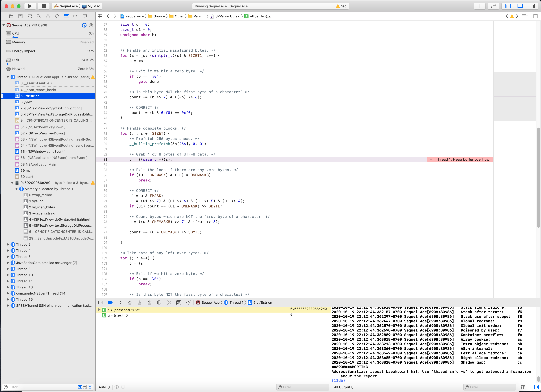Click Heap buffer overflow annotation
This screenshot has height=392, width=541.
coord(460,159)
